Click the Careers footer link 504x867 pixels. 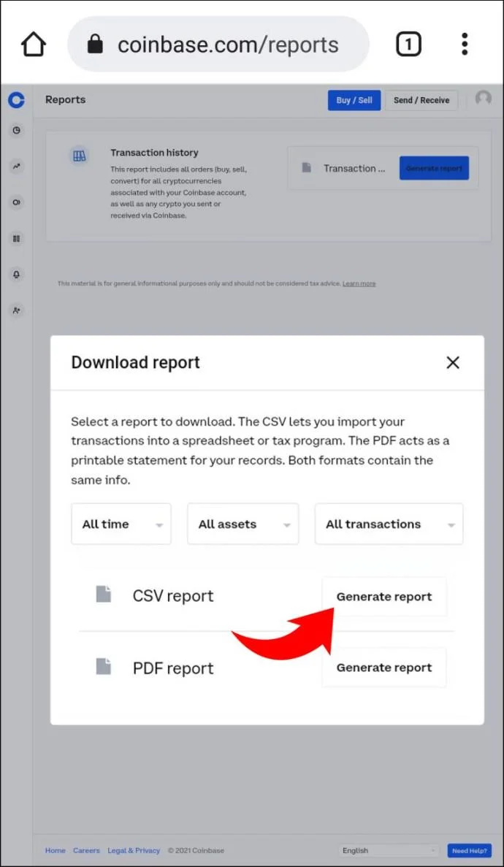point(86,850)
